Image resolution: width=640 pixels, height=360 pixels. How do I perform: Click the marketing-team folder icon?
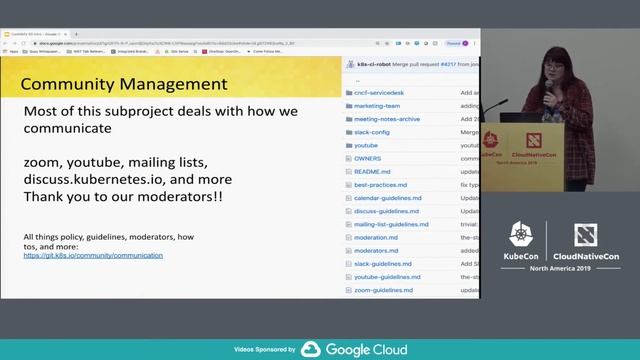[349, 106]
